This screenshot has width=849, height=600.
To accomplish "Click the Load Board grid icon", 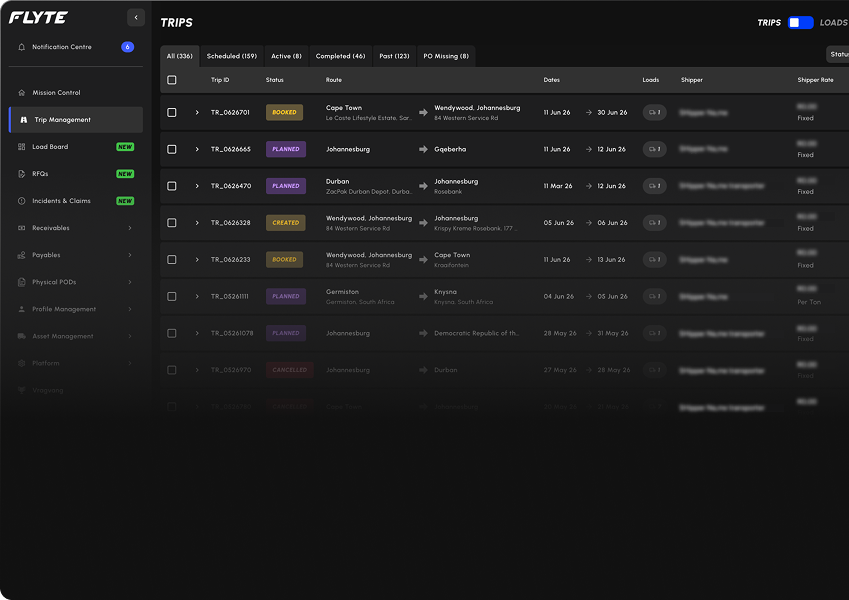I will point(22,147).
